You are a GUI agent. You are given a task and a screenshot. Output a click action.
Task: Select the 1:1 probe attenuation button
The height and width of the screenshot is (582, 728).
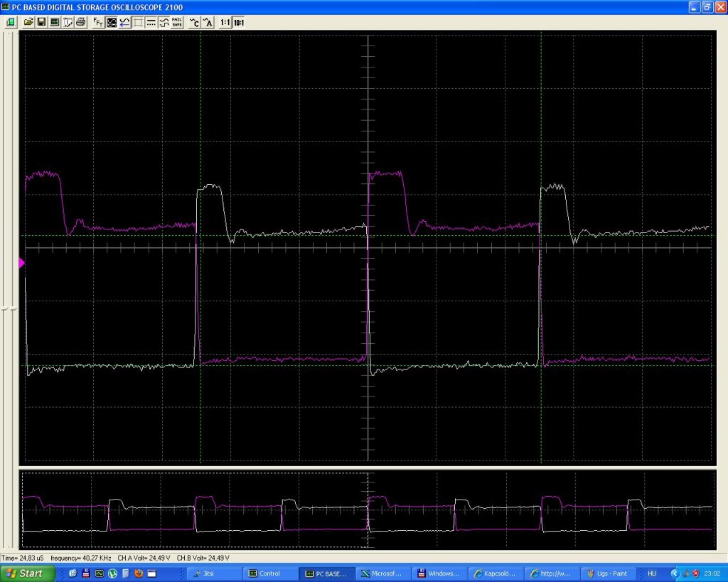pos(225,22)
